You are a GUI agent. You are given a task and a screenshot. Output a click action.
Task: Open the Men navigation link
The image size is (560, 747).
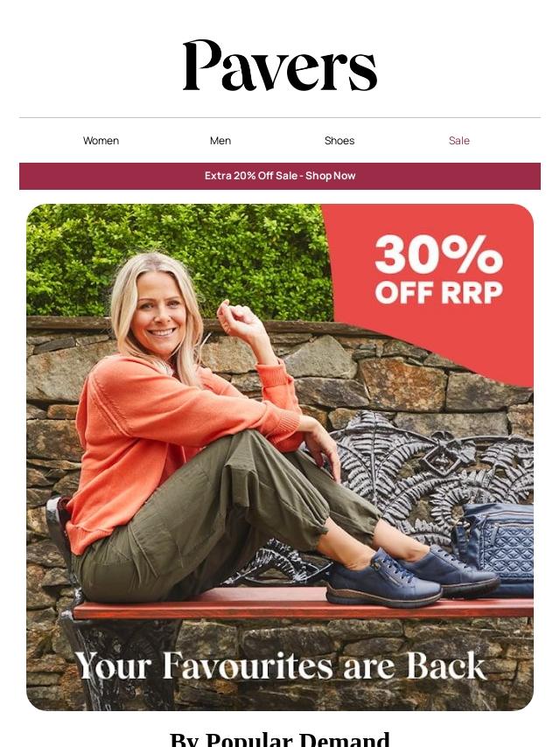coord(220,141)
